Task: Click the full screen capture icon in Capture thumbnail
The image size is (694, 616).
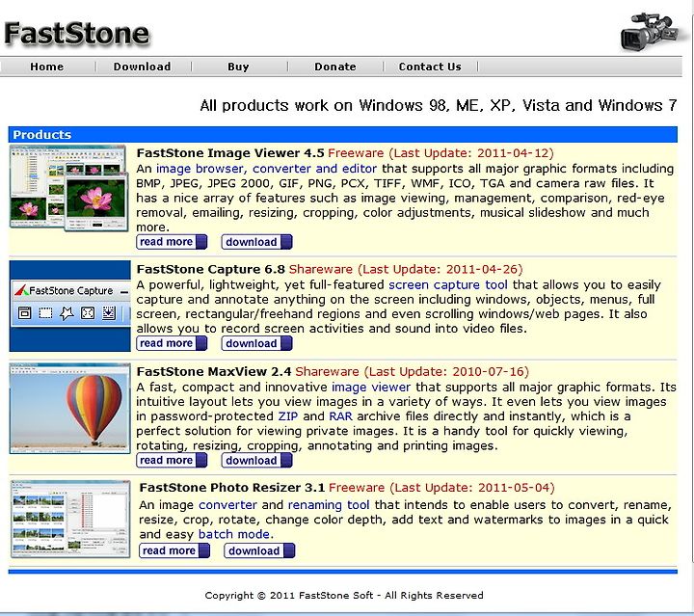Action: click(x=88, y=313)
